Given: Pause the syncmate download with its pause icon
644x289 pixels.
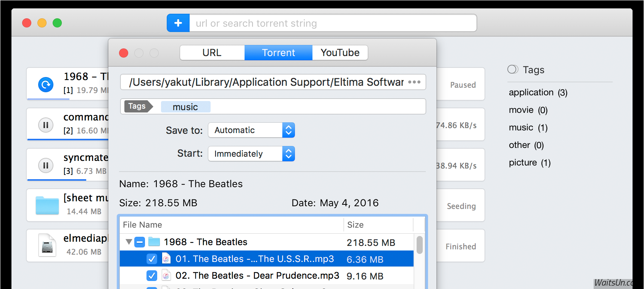Looking at the screenshot, I should [x=46, y=165].
